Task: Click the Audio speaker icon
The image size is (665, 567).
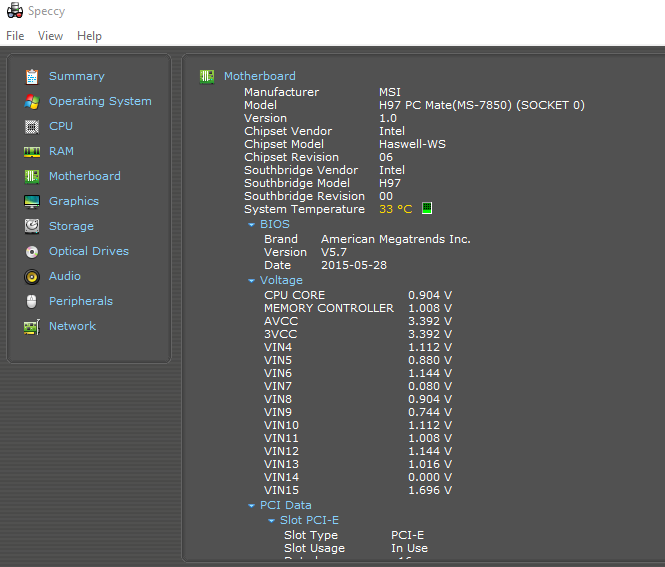Action: [x=31, y=276]
